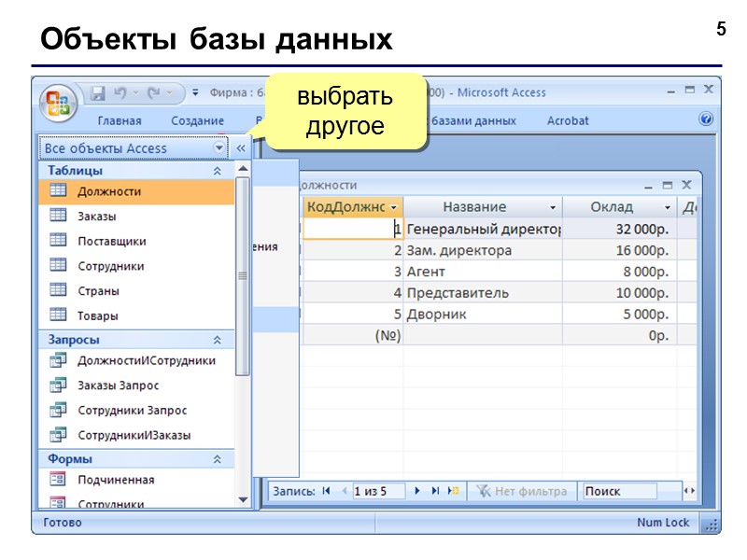Collapse the Запросы group
Image resolution: width=747 pixels, height=560 pixels.
[x=218, y=340]
